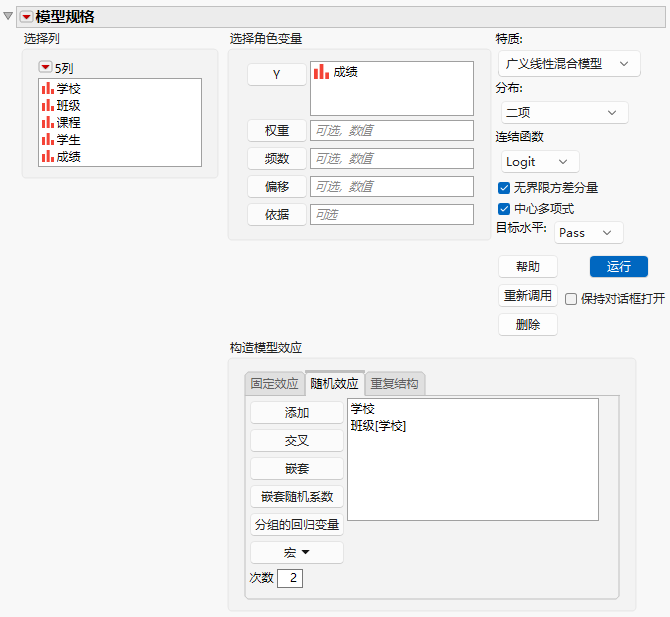Click the 重新调用 button
This screenshot has width=670, height=617.
tap(528, 295)
